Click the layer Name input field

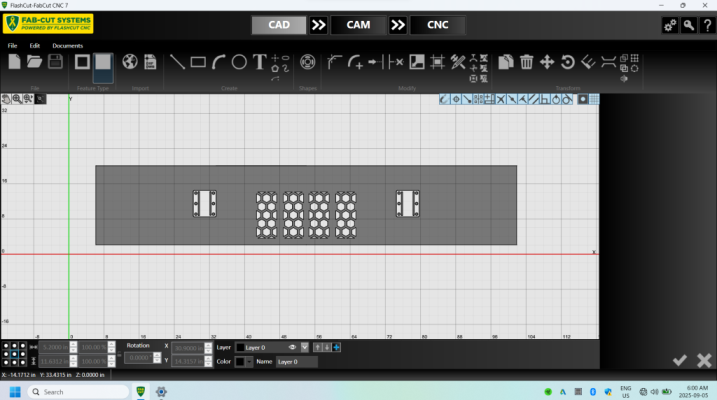coord(296,362)
